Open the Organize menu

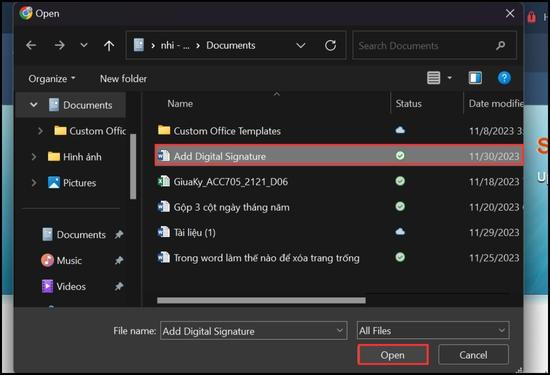tap(52, 79)
